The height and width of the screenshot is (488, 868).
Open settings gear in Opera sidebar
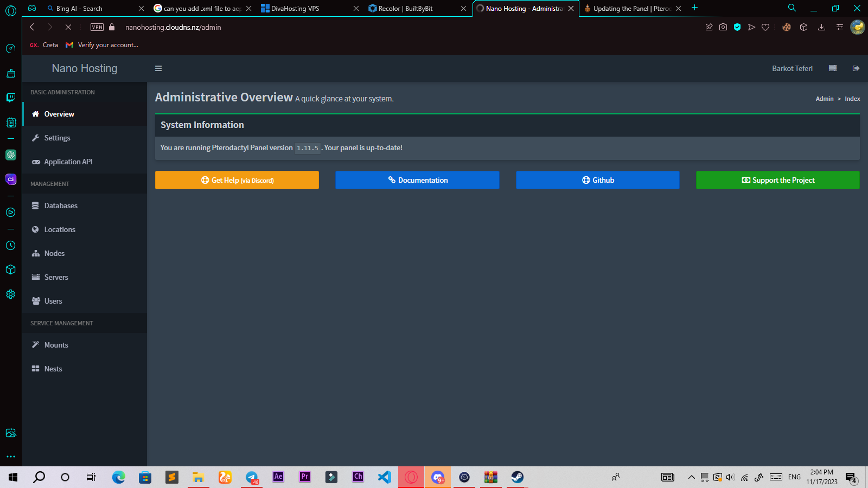coord(11,294)
